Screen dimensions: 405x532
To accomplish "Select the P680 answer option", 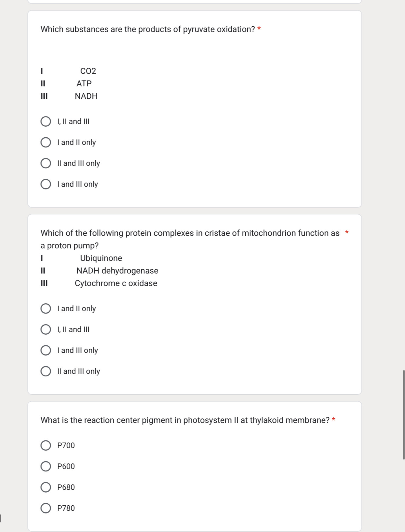I will [x=46, y=487].
